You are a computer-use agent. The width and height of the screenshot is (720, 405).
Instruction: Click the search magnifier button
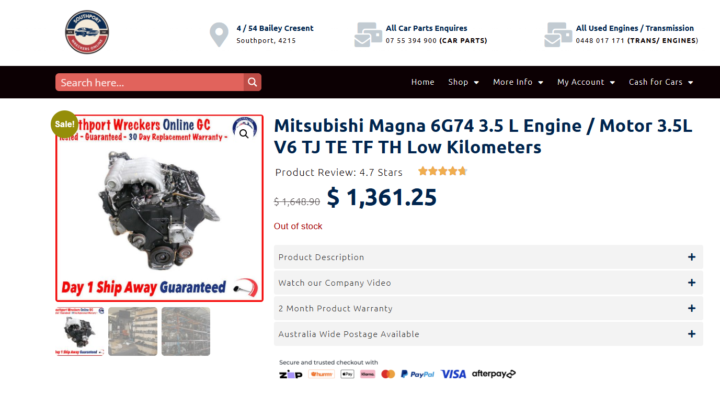pyautogui.click(x=252, y=82)
